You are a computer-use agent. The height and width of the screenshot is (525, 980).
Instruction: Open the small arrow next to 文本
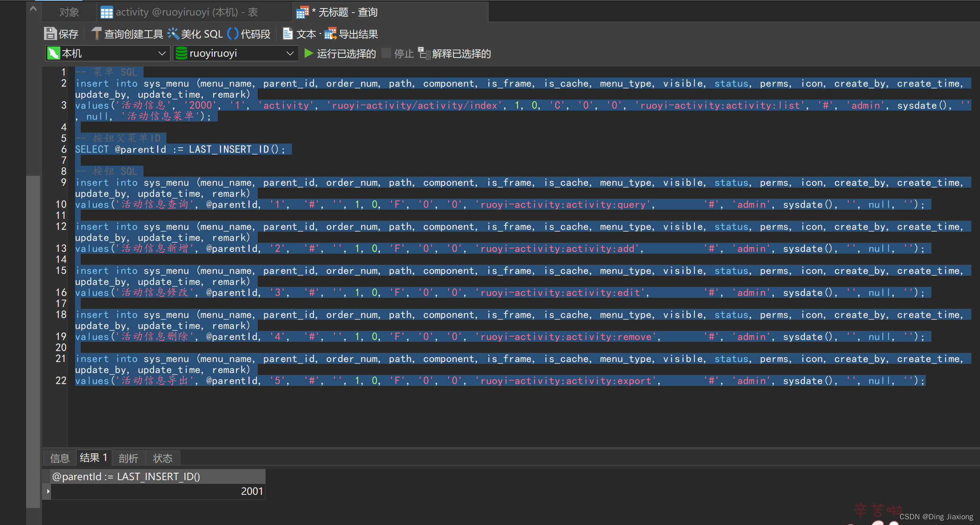pos(320,34)
